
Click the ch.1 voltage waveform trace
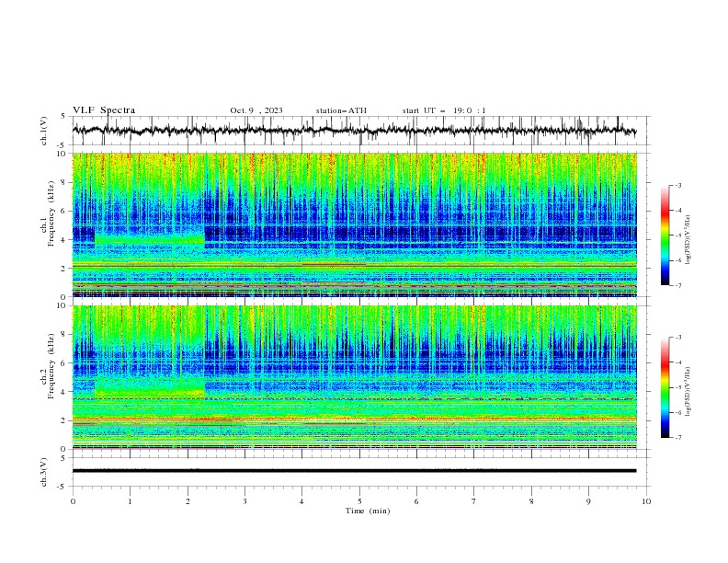click(x=354, y=131)
